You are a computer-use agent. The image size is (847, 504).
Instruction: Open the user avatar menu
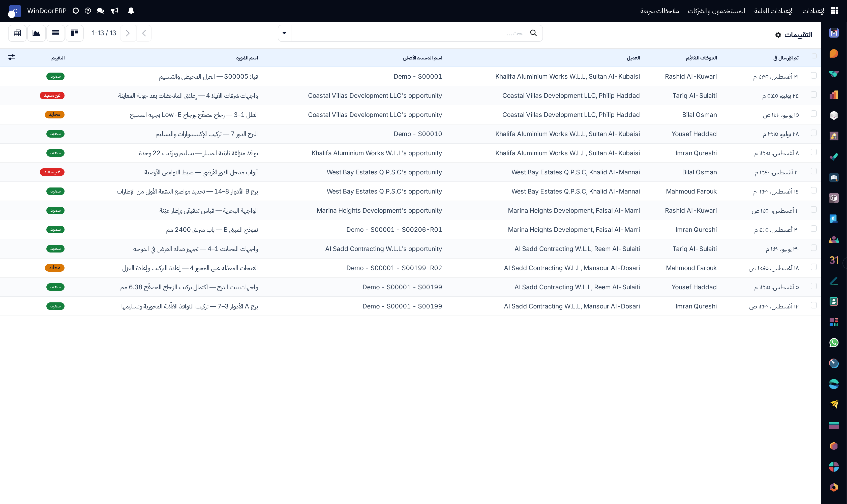(14, 11)
